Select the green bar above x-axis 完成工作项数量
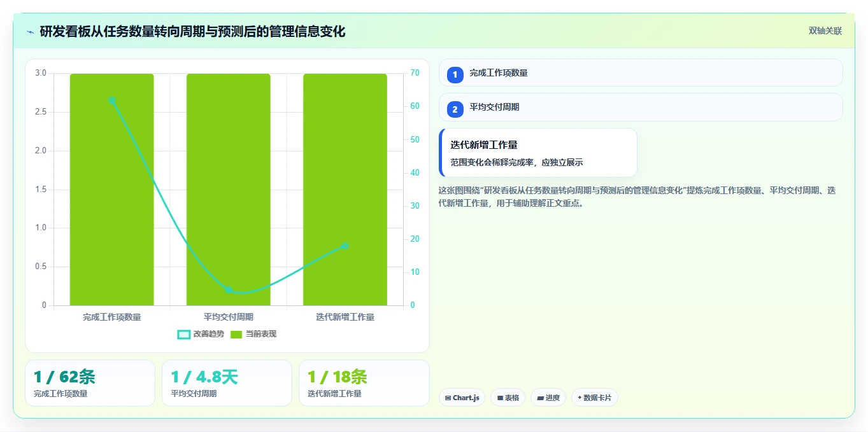Viewport: 868px width, 432px height. click(x=111, y=190)
